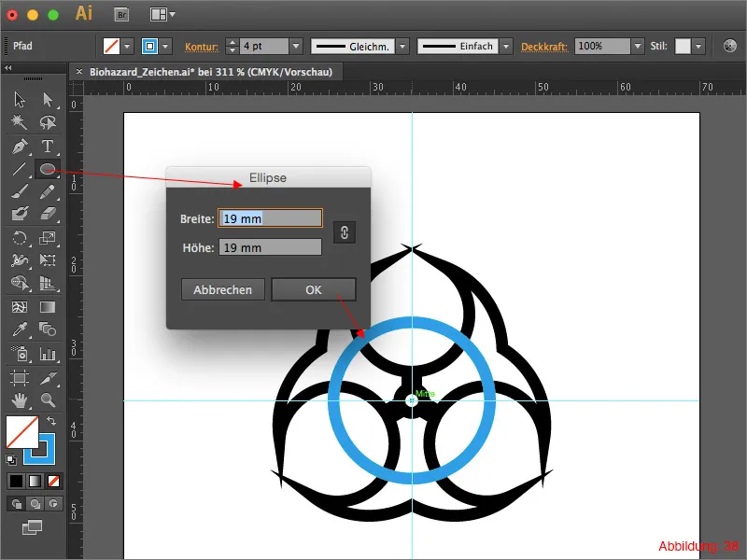This screenshot has height=560, width=747.
Task: Open Adobe Bridge via Br icon
Action: [x=122, y=15]
